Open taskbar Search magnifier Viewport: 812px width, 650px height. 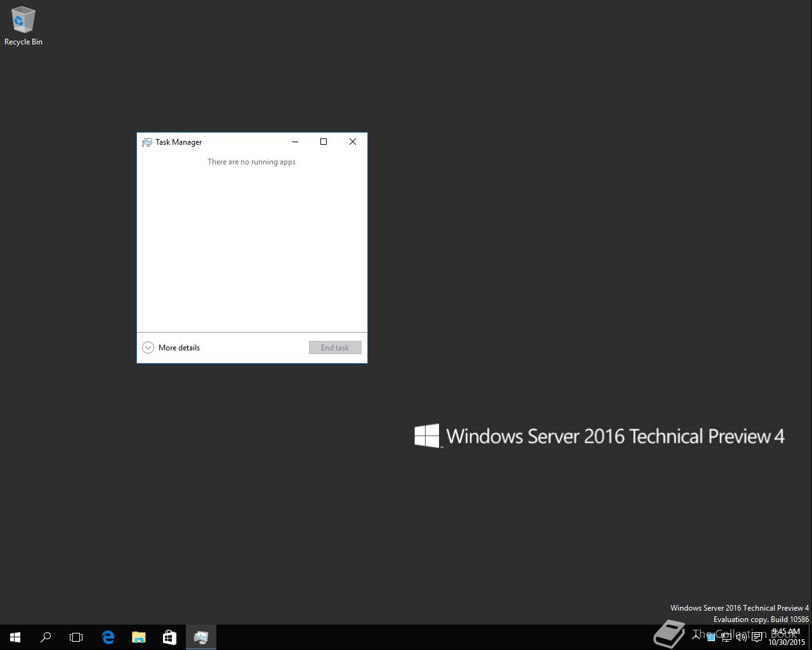coord(46,637)
